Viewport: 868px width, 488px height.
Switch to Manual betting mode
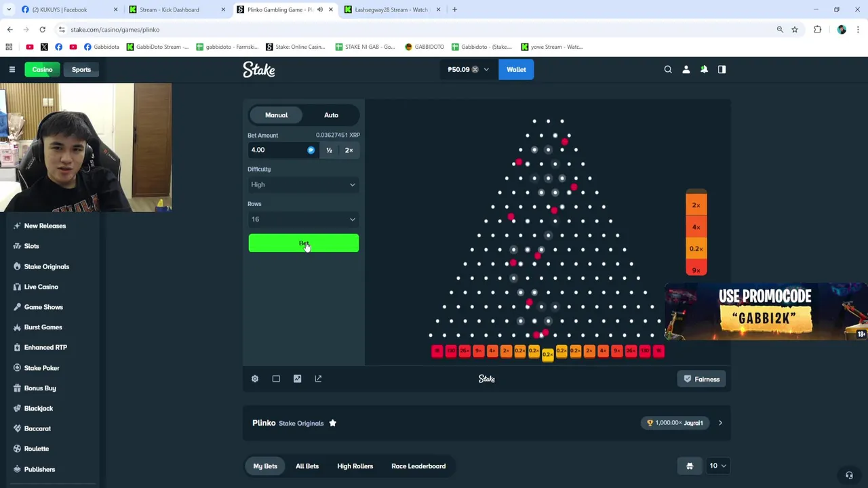(x=276, y=115)
